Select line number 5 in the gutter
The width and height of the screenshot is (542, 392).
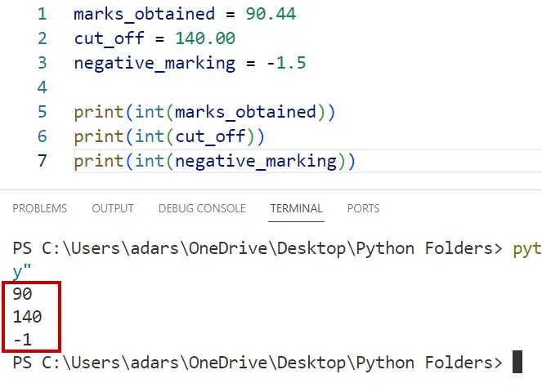click(x=42, y=112)
